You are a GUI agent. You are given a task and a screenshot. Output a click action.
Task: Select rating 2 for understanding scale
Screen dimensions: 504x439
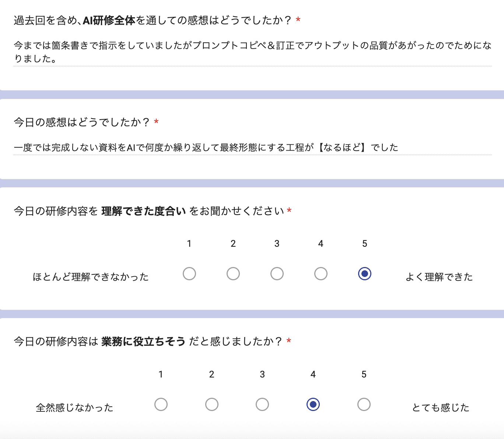tap(233, 274)
